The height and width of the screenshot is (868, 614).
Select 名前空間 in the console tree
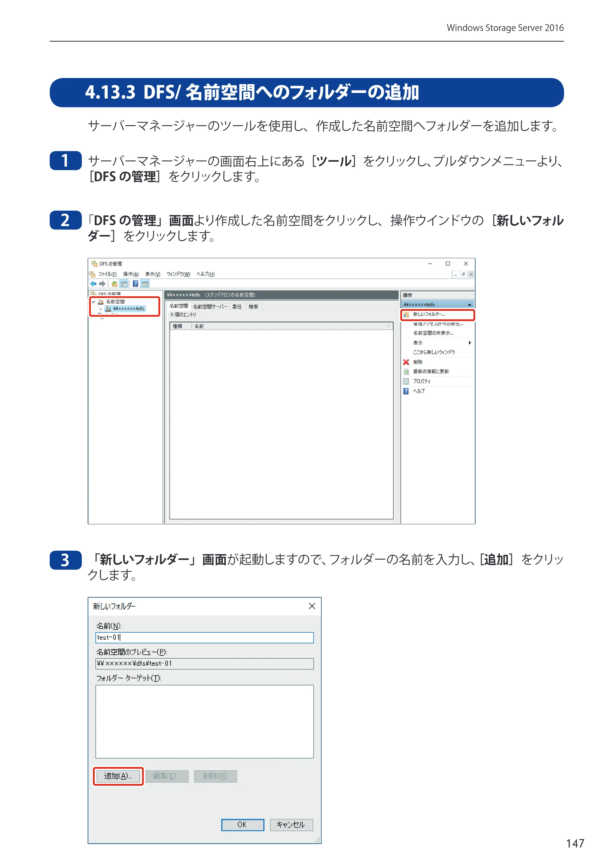click(115, 302)
